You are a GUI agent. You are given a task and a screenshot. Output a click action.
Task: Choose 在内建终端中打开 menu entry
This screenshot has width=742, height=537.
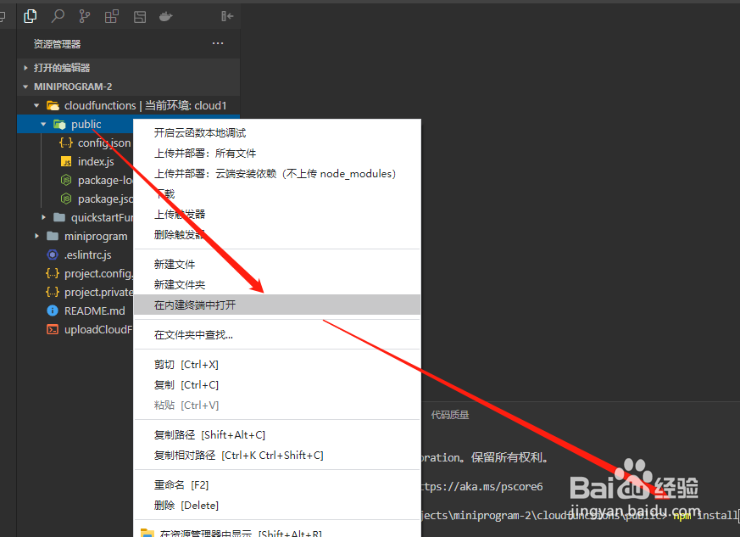tap(277, 305)
